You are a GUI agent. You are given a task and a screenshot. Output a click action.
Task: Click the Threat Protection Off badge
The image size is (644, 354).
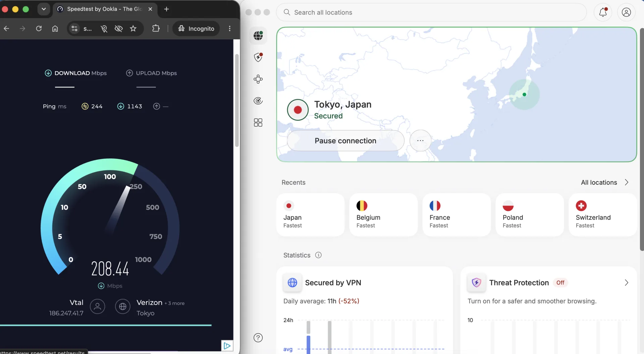(560, 282)
